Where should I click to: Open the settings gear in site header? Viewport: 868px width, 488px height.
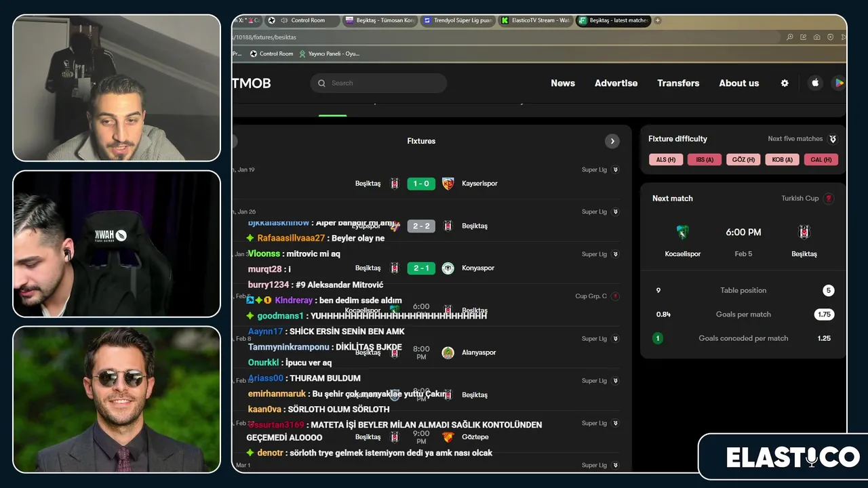(x=785, y=83)
